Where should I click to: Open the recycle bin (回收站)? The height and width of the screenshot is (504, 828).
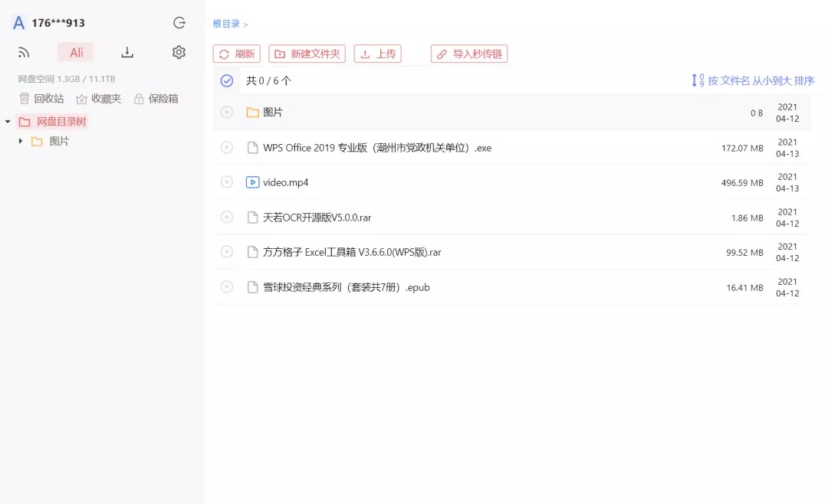click(41, 99)
